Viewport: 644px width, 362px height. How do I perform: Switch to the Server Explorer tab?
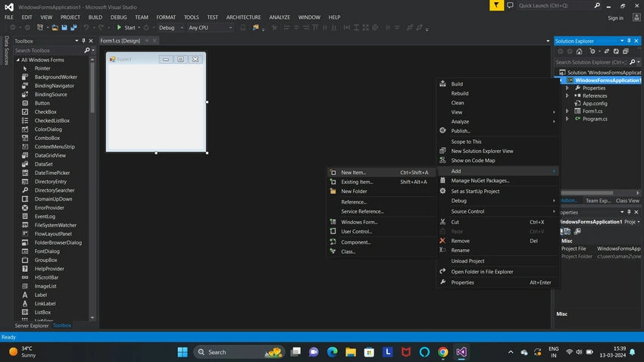click(x=32, y=326)
